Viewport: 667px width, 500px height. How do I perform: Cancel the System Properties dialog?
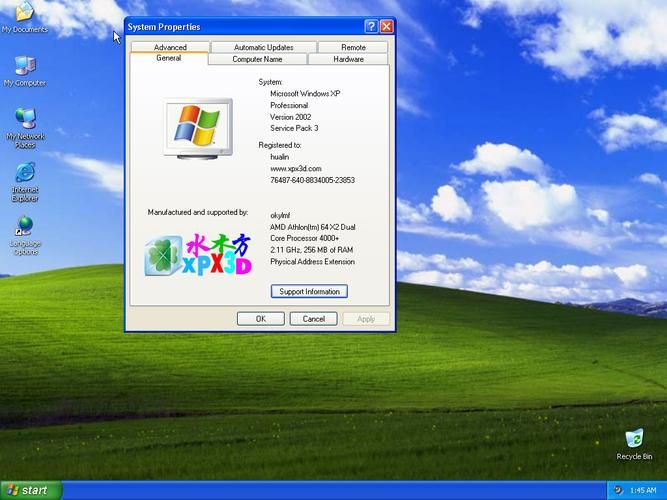pos(313,319)
